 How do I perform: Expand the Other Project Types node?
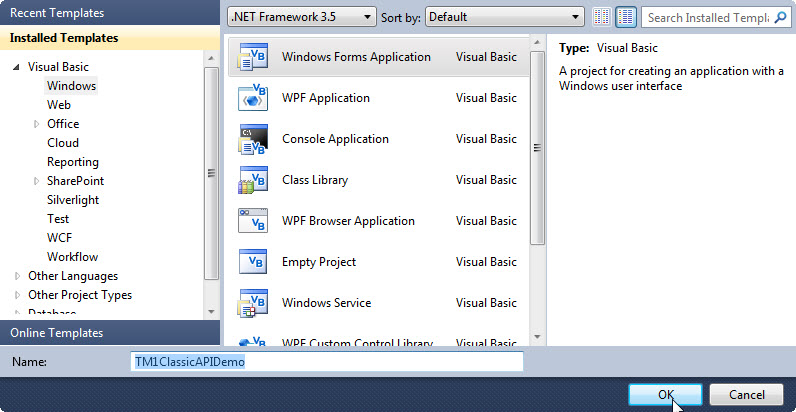pyautogui.click(x=17, y=295)
